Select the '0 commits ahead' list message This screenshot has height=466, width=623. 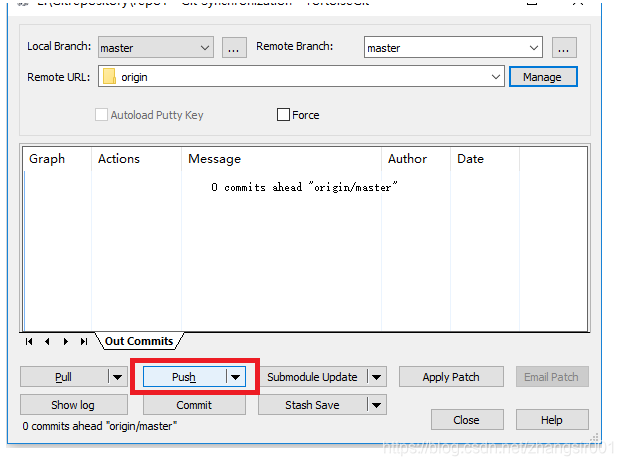click(304, 187)
